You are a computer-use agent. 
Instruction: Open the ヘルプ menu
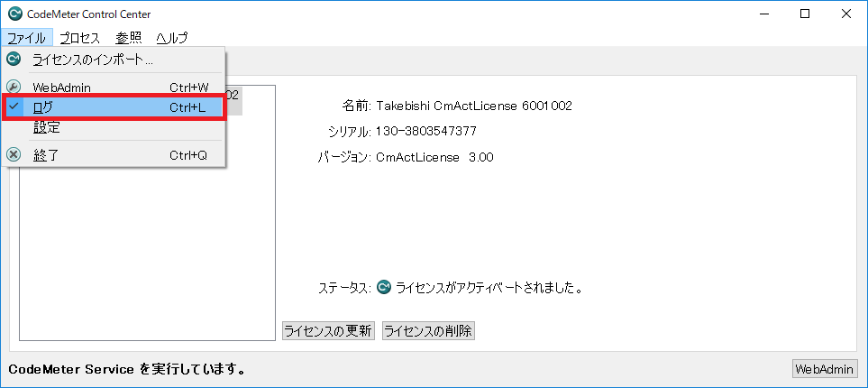[172, 38]
